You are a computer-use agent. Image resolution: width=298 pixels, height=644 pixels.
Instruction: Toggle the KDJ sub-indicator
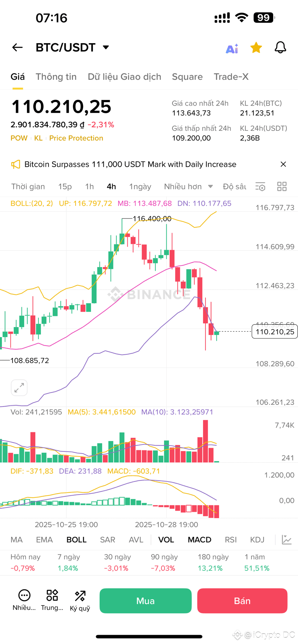pyautogui.click(x=257, y=540)
